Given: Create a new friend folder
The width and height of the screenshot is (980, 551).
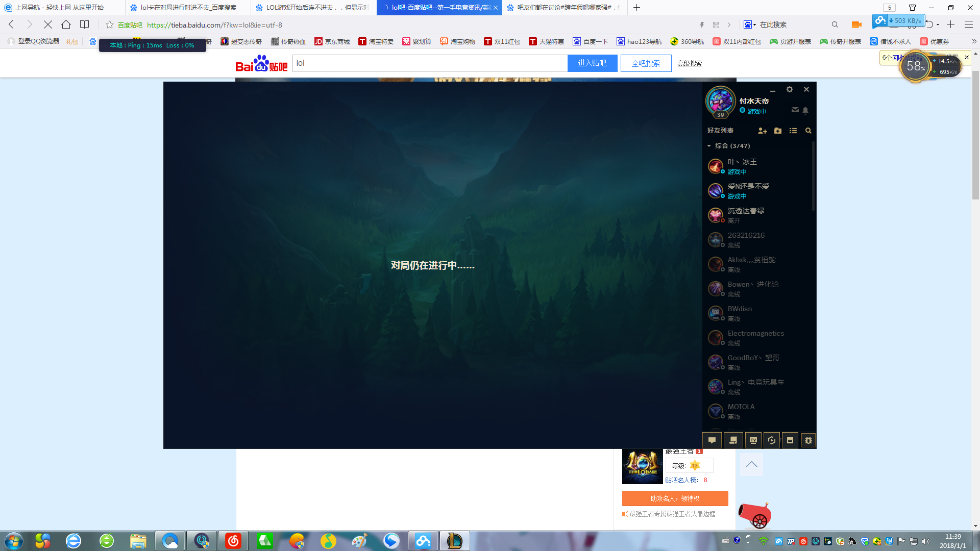Looking at the screenshot, I should (778, 131).
